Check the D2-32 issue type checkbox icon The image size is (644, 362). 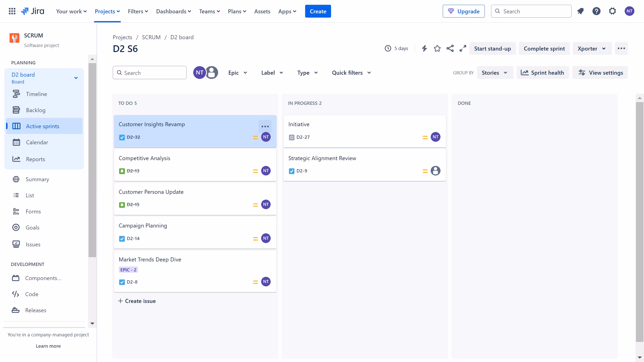tap(122, 138)
